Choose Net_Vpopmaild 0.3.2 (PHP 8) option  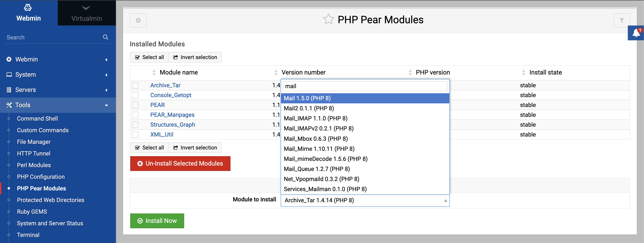[365, 179]
